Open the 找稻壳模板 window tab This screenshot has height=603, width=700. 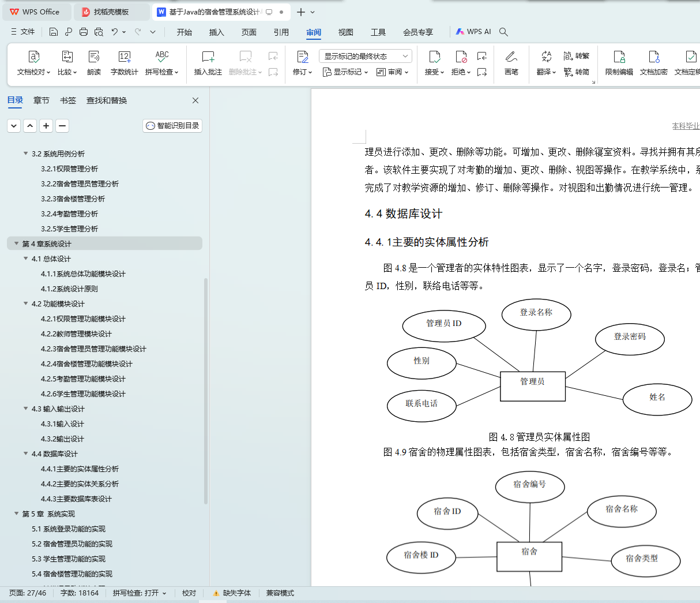[x=112, y=12]
